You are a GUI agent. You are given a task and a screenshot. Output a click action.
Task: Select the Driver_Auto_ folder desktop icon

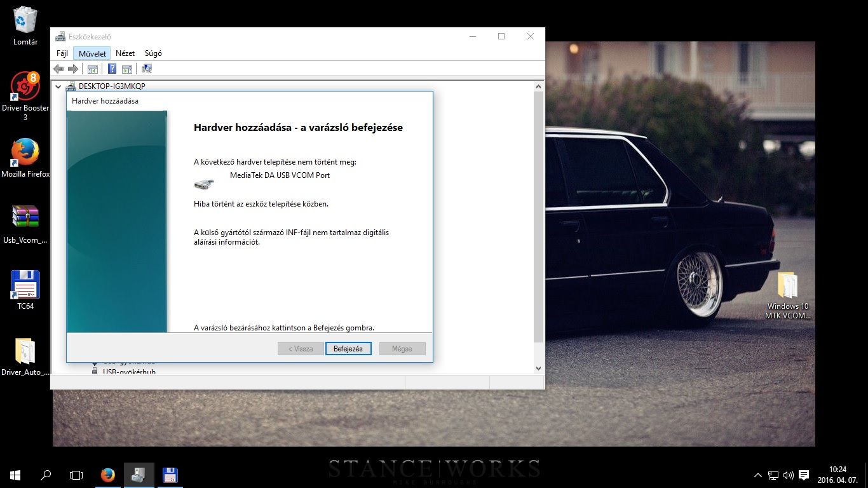click(25, 358)
